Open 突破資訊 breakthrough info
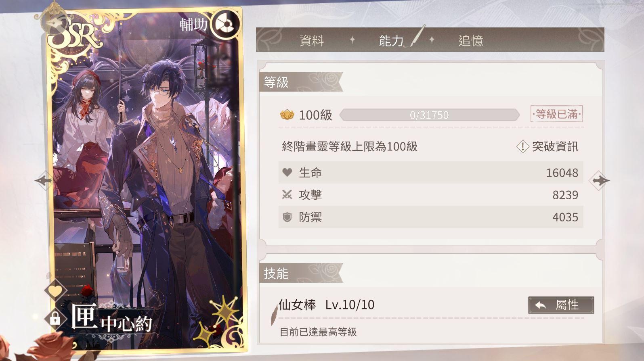Image resolution: width=644 pixels, height=361 pixels. tap(555, 146)
